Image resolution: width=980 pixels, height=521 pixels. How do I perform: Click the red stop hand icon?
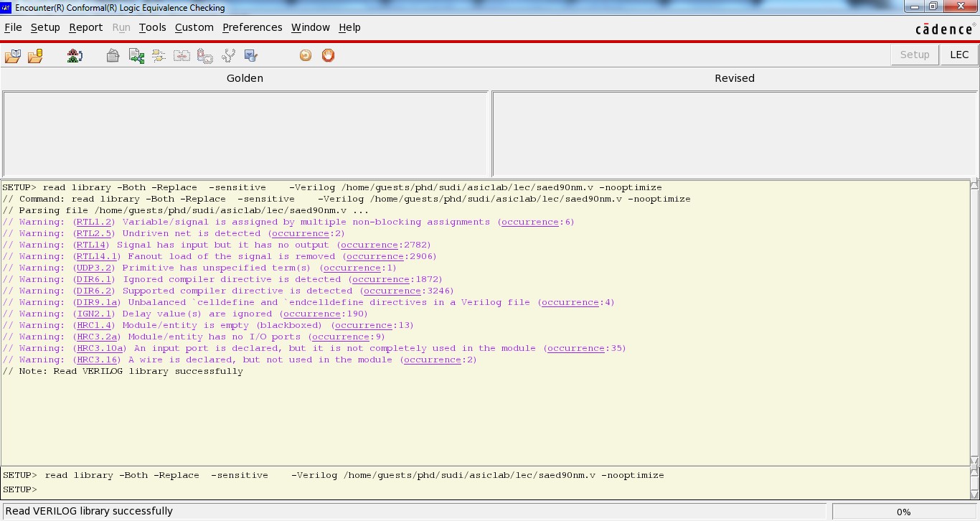click(328, 55)
